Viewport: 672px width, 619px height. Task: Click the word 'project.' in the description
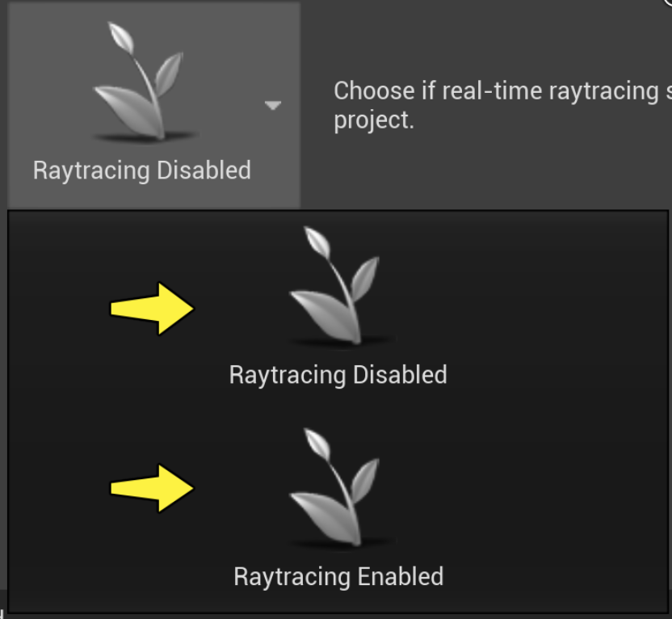374,120
